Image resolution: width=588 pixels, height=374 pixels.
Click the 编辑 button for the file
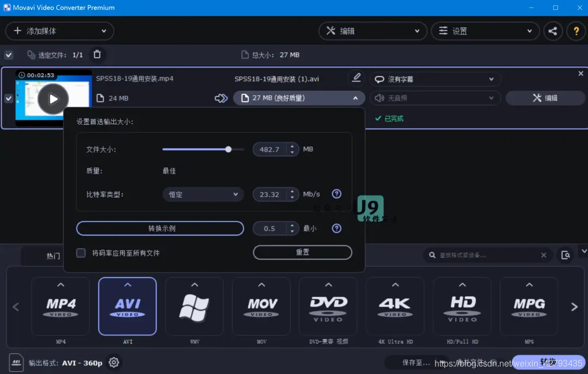(x=545, y=98)
